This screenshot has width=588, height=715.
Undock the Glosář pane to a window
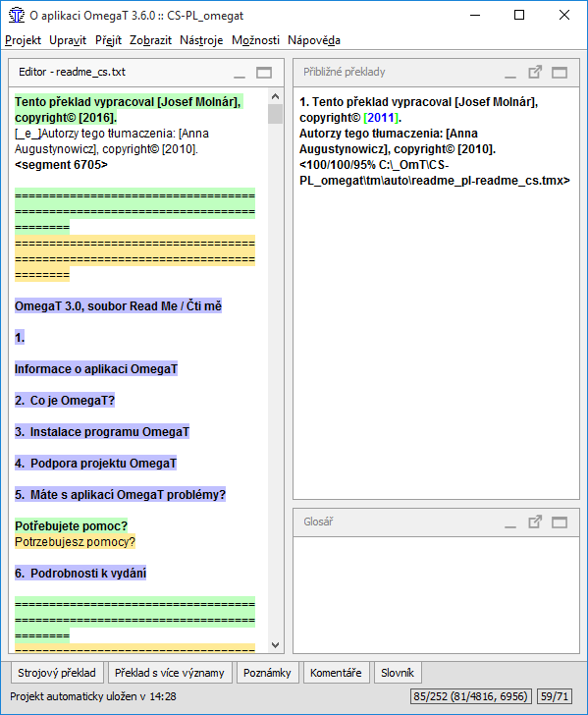pos(535,522)
